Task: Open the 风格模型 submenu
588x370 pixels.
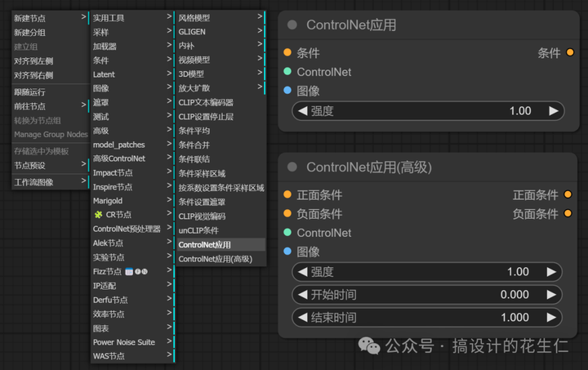Action: (220, 18)
